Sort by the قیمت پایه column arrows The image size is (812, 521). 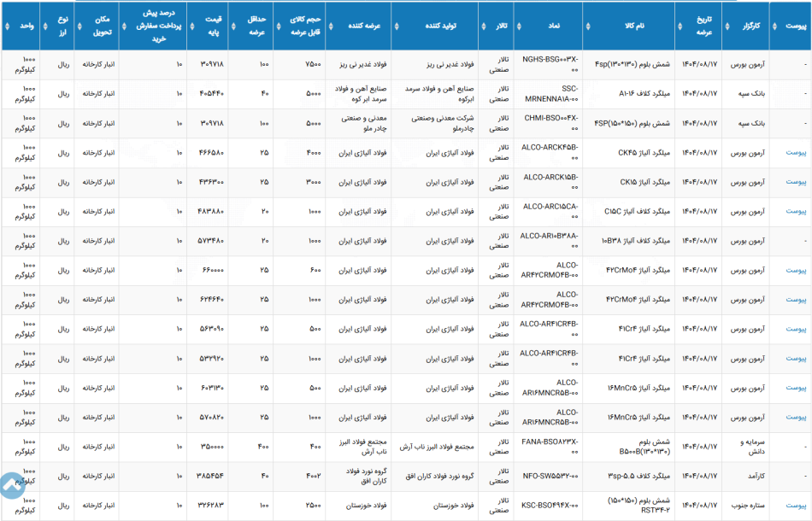[192, 26]
